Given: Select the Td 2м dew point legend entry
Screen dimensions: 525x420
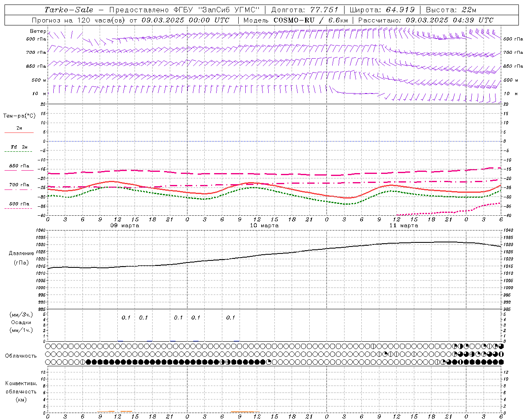Looking at the screenshot, I should [19, 147].
